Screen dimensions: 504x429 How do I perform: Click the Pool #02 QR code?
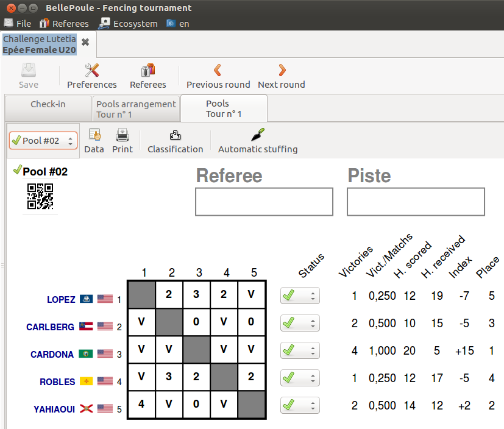pos(40,196)
